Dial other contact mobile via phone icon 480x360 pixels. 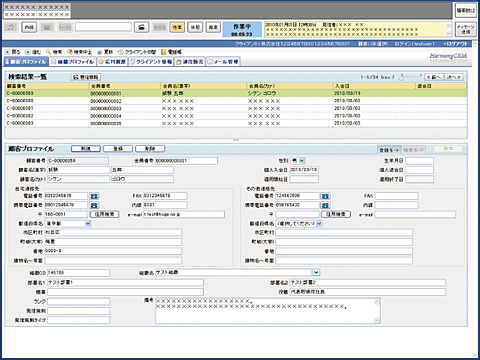pyautogui.click(x=325, y=205)
